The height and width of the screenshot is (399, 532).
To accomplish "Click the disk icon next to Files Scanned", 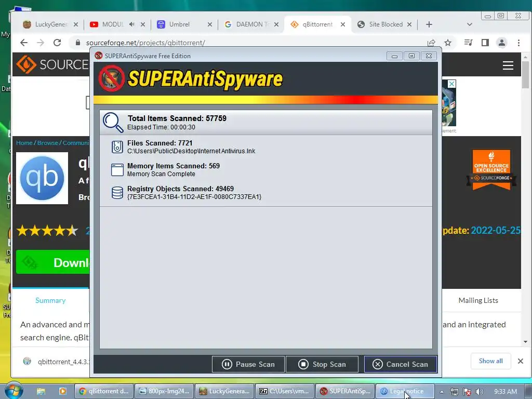I will pos(117,147).
